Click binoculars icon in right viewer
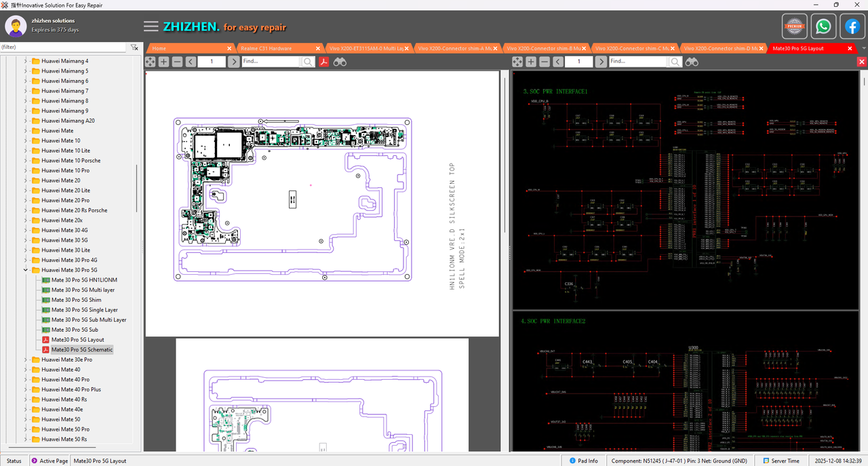The width and height of the screenshot is (868, 466). tap(692, 62)
